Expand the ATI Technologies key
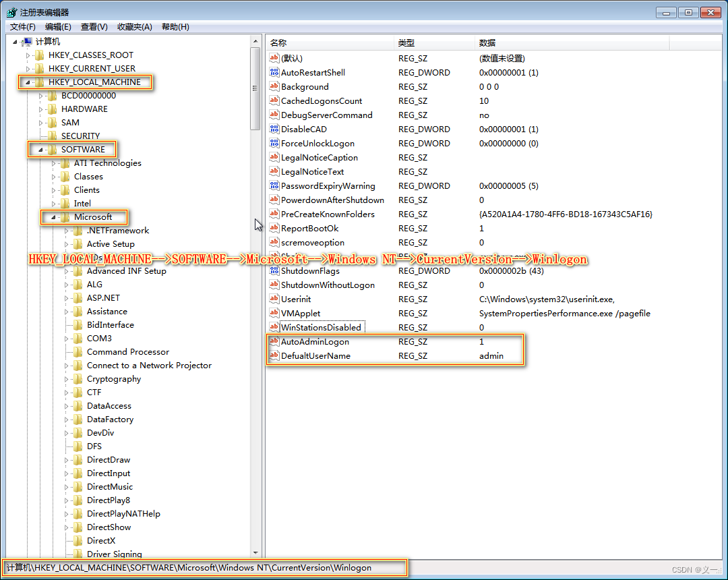 pos(53,163)
